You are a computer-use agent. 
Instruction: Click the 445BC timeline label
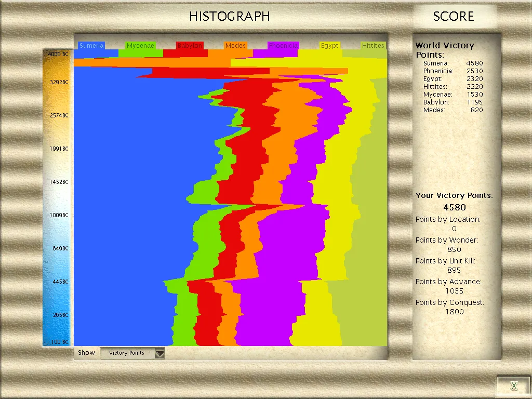click(x=60, y=282)
